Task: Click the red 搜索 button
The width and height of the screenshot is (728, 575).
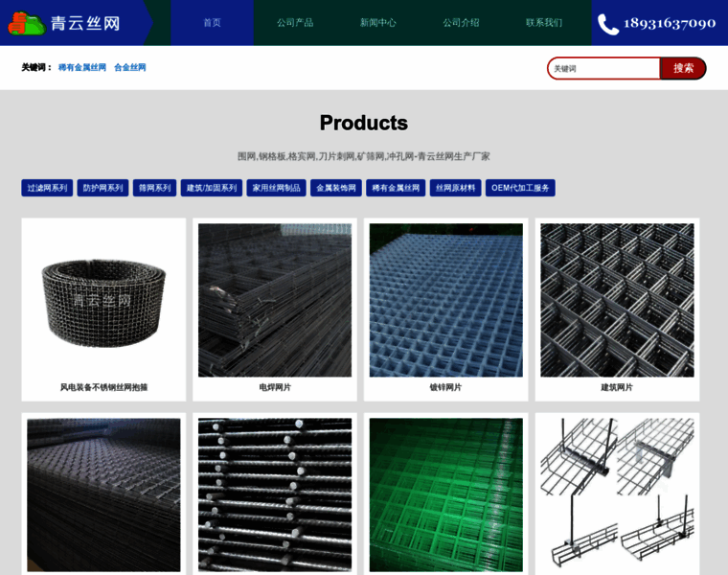Action: click(683, 68)
